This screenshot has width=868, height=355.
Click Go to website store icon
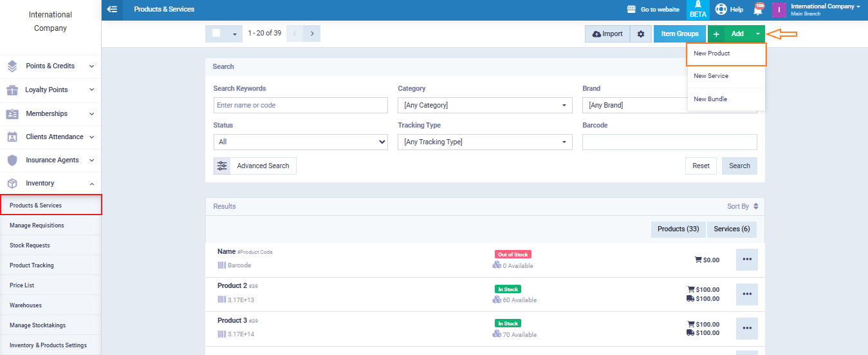pos(631,10)
